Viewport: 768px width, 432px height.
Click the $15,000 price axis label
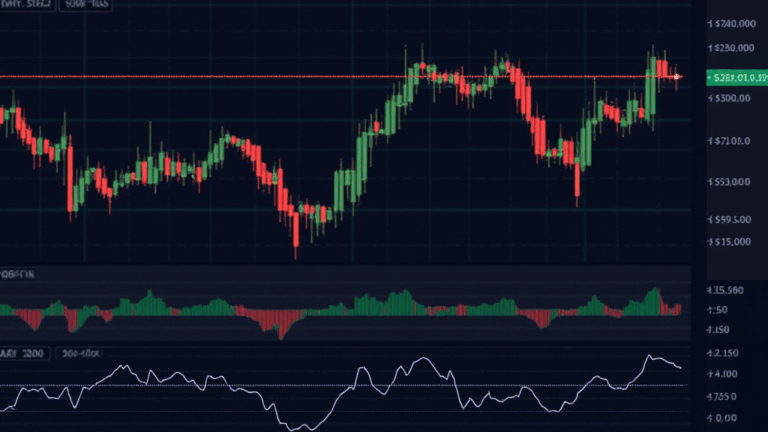pyautogui.click(x=729, y=242)
